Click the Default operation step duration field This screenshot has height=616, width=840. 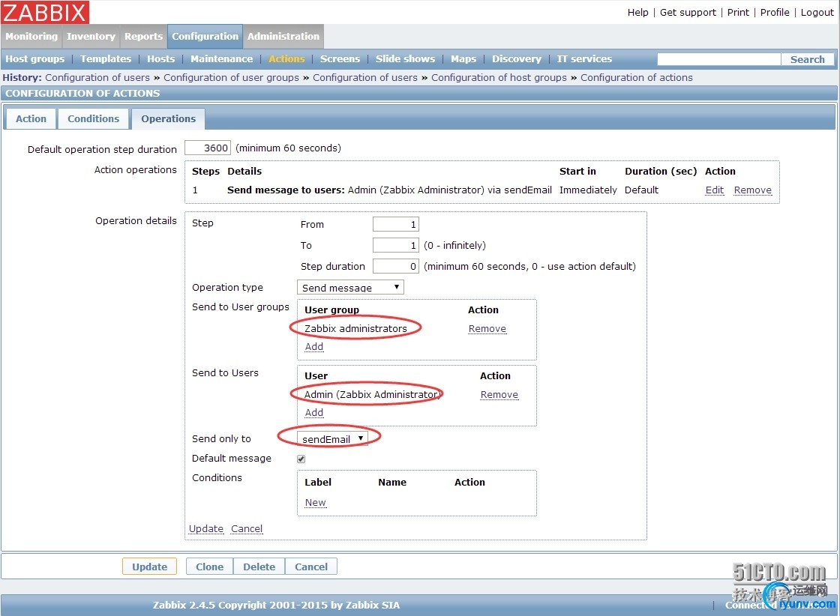(207, 148)
